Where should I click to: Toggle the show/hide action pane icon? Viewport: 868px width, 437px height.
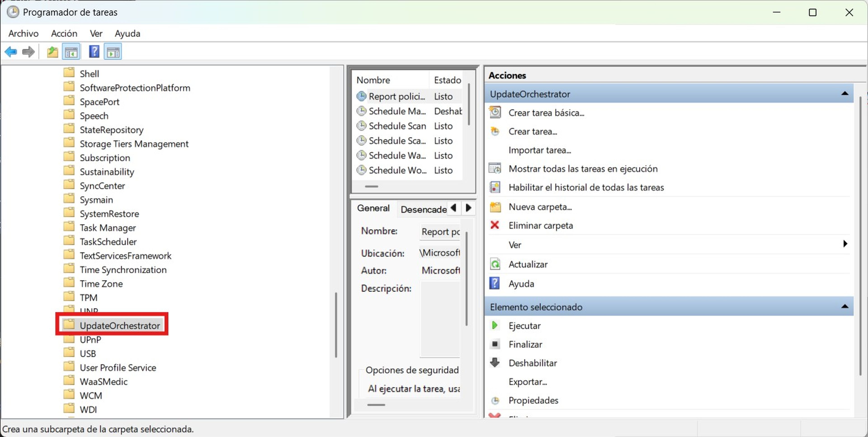[x=113, y=52]
